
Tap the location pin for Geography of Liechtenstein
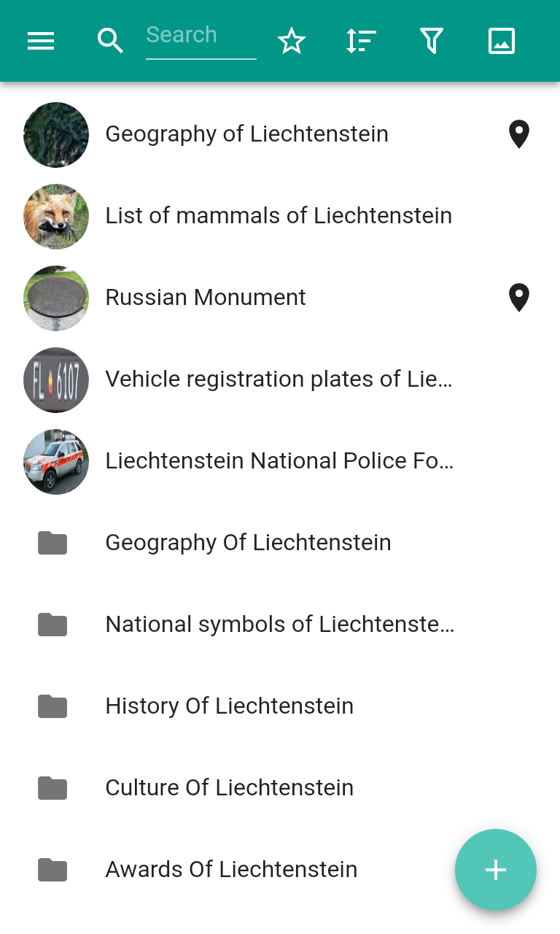coord(518,134)
